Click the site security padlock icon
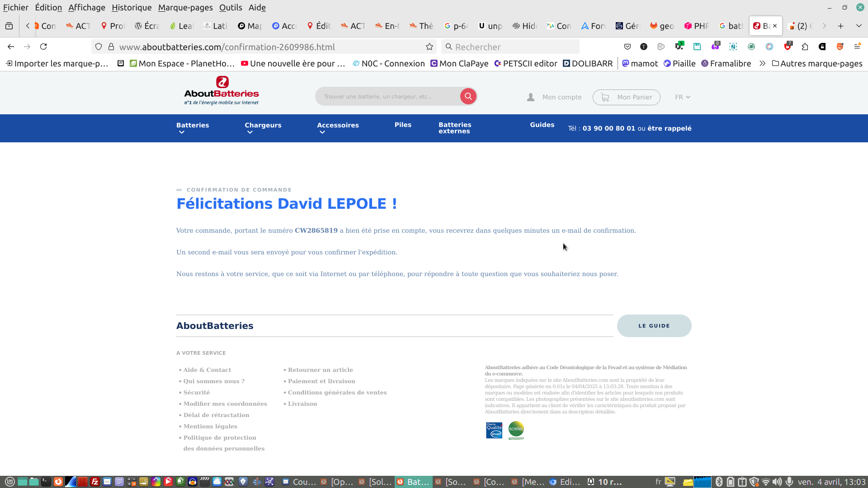The height and width of the screenshot is (488, 868). pos(111,47)
